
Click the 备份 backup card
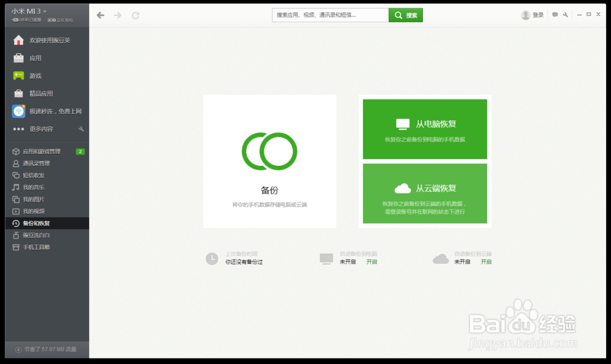click(x=269, y=161)
